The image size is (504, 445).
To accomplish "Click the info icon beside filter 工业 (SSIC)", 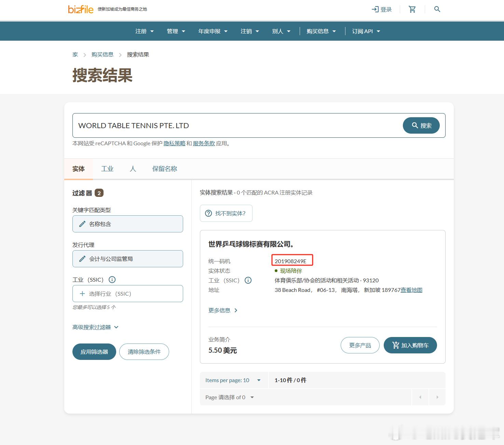I will 112,280.
